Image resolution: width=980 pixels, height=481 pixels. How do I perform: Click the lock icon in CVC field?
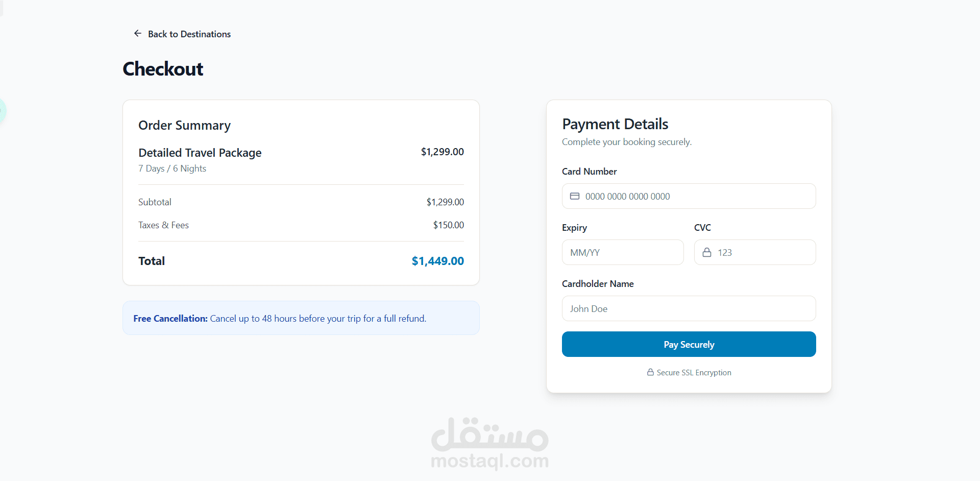point(707,252)
